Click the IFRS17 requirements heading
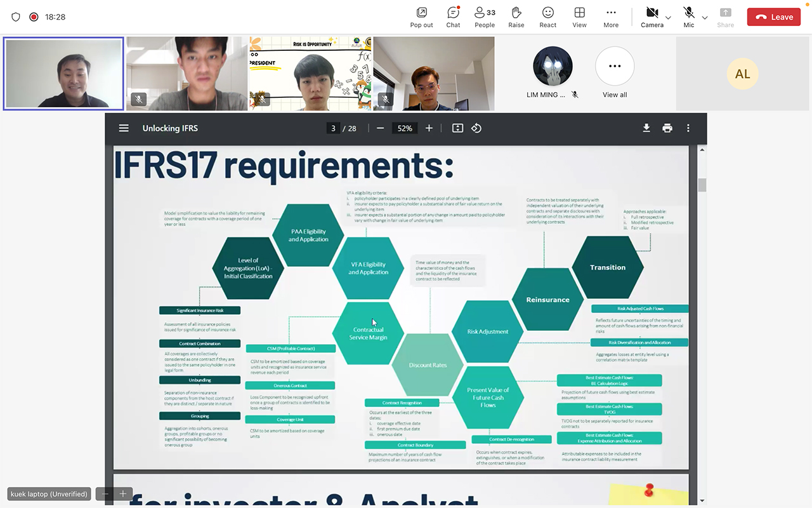The image size is (812, 508). point(284,165)
